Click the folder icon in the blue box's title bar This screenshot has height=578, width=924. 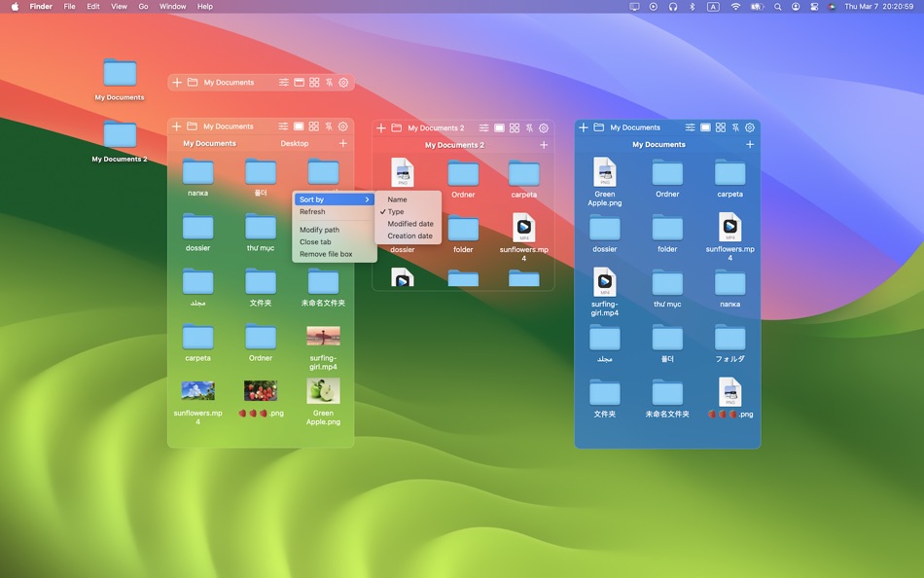tap(599, 127)
